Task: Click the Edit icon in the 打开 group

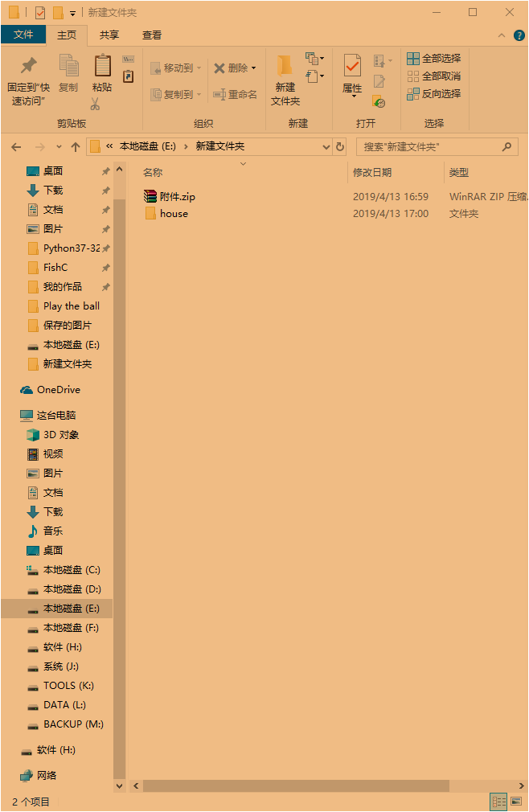Action: pos(379,81)
